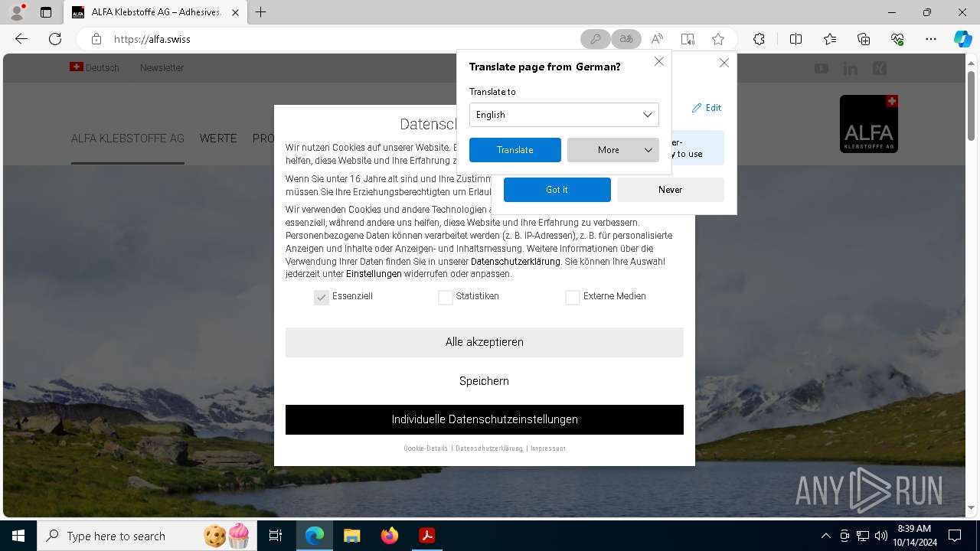Screen dimensions: 980x551
Task: Click the Speichern button
Action: 485,381
